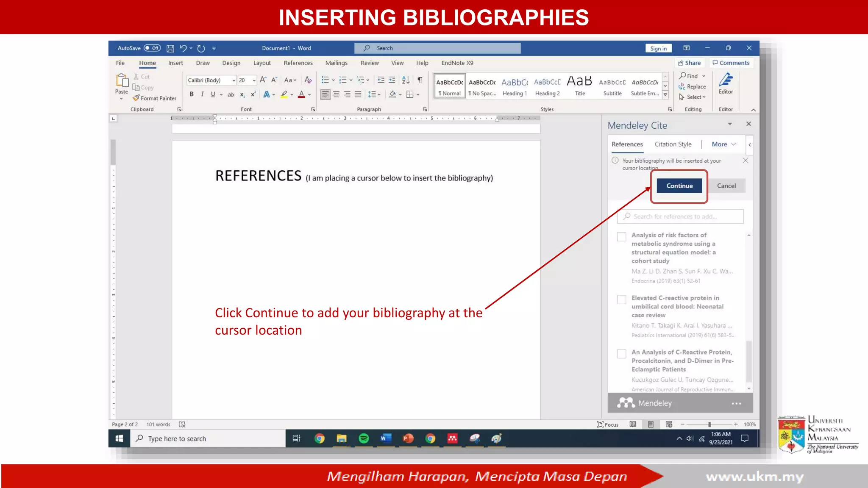Click Replace in Editing group

[692, 86]
